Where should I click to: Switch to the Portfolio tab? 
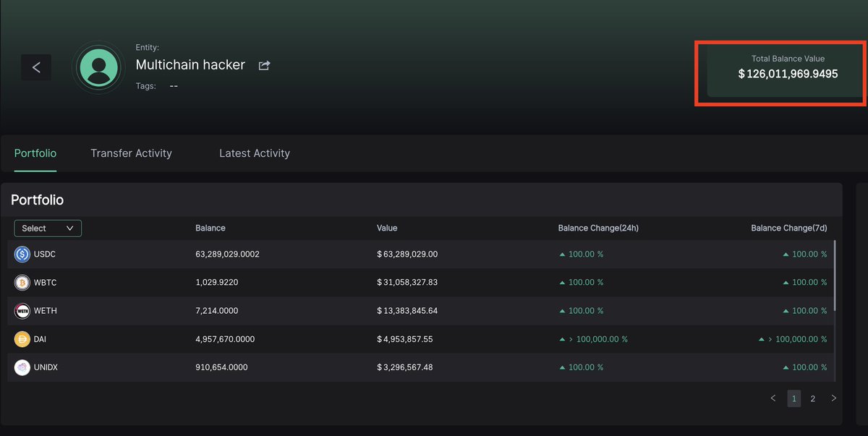pyautogui.click(x=35, y=153)
